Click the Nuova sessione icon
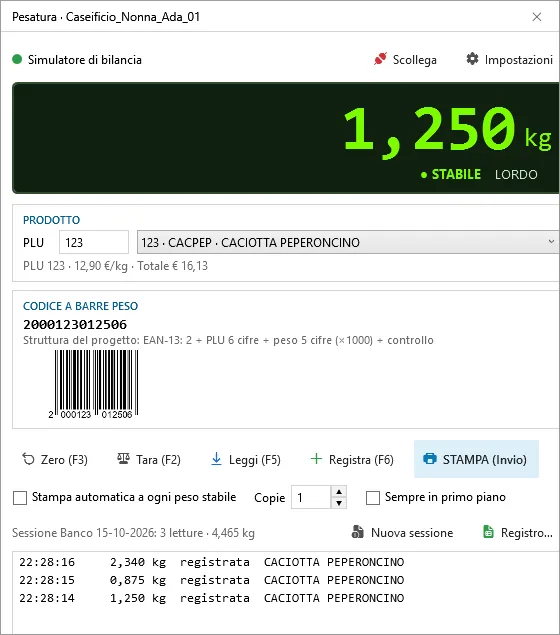This screenshot has height=635, width=560. click(358, 532)
